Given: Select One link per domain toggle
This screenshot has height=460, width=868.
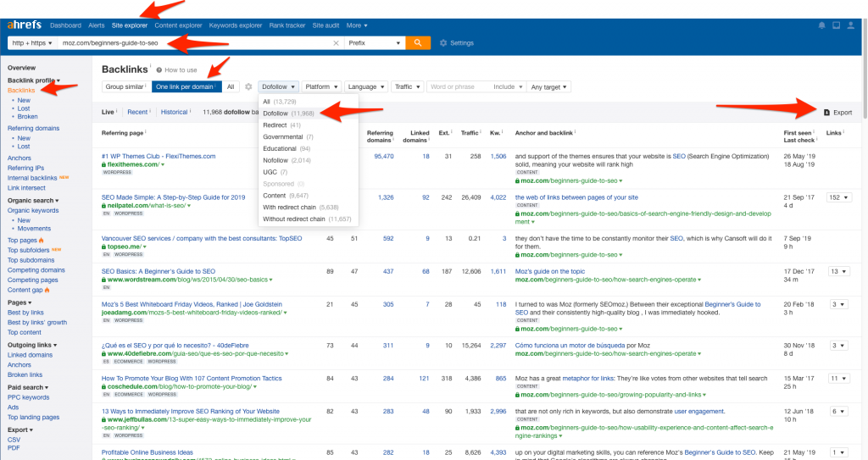Looking at the screenshot, I should pyautogui.click(x=186, y=87).
